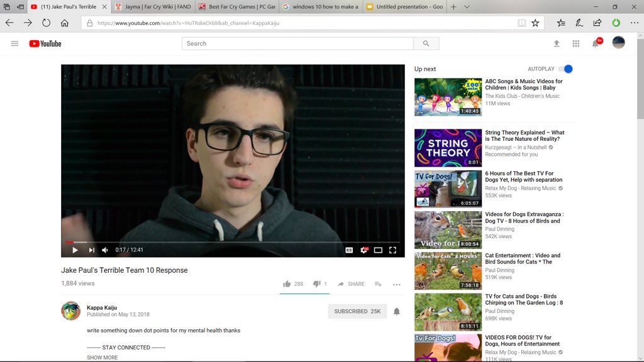
Task: Close the Jake Paul's Terrible tab
Action: coord(104,6)
